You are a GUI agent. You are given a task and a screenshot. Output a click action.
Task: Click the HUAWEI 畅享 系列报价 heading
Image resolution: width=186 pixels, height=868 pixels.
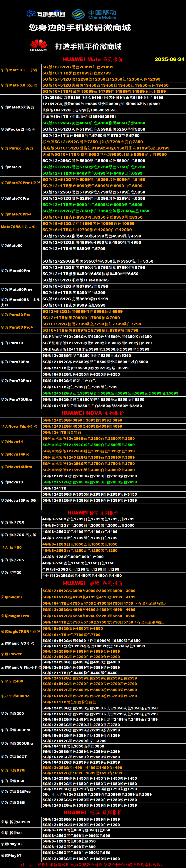click(93, 512)
